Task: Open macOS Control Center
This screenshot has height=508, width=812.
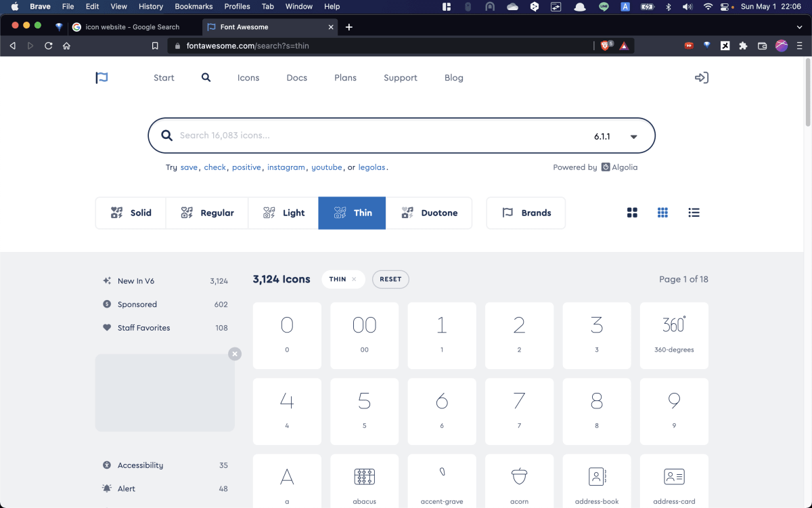Action: click(725, 6)
